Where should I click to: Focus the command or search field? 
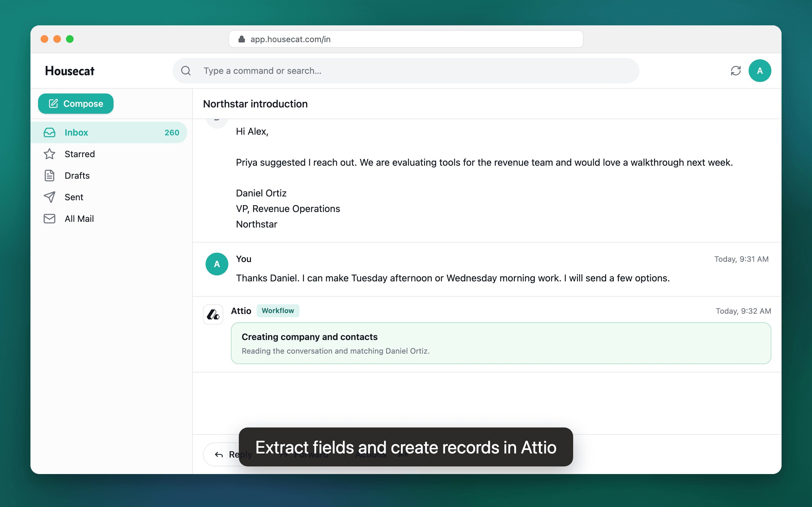coord(406,71)
